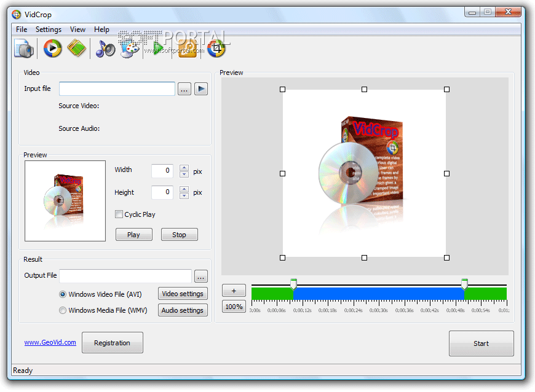This screenshot has height=392, width=535.
Task: Click the Registration button
Action: [x=113, y=343]
